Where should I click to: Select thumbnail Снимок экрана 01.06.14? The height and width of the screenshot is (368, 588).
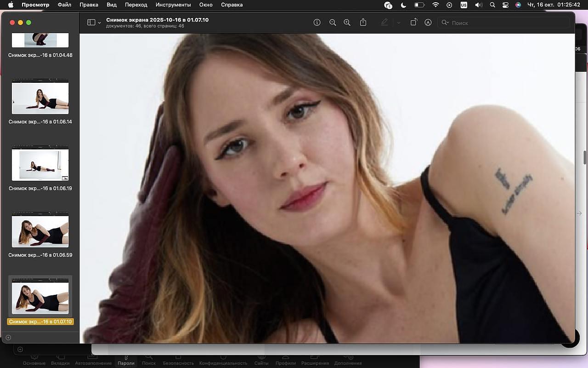click(40, 98)
